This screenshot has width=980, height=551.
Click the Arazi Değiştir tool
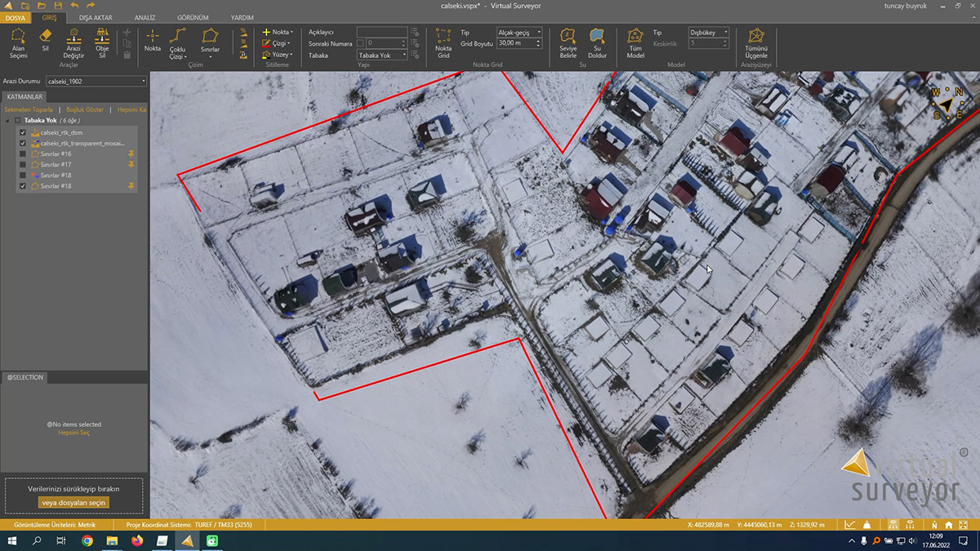(74, 42)
